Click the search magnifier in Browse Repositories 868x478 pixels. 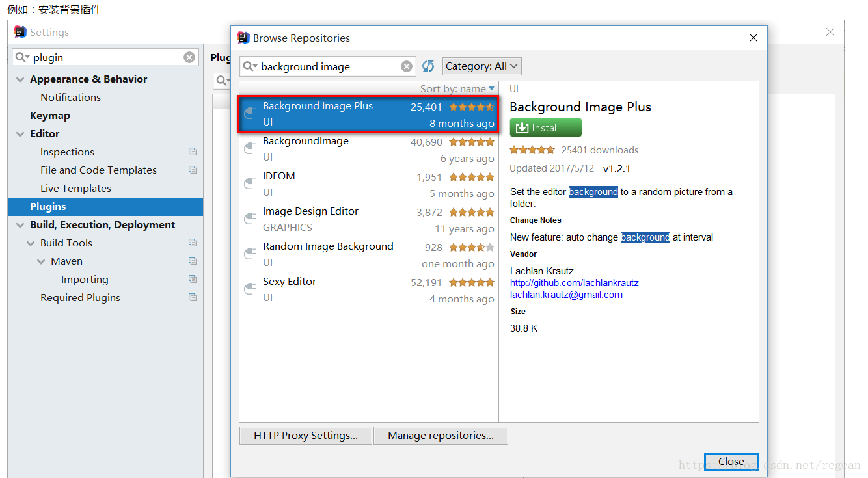[251, 66]
